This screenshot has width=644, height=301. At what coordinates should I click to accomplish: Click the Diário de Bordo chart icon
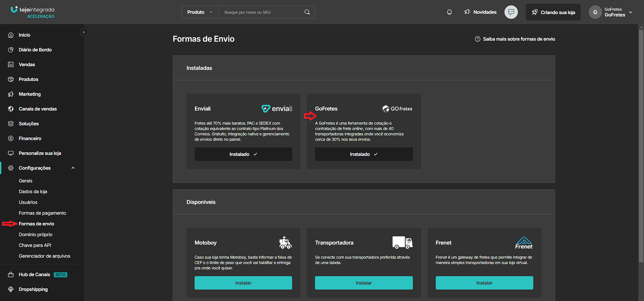(x=11, y=50)
